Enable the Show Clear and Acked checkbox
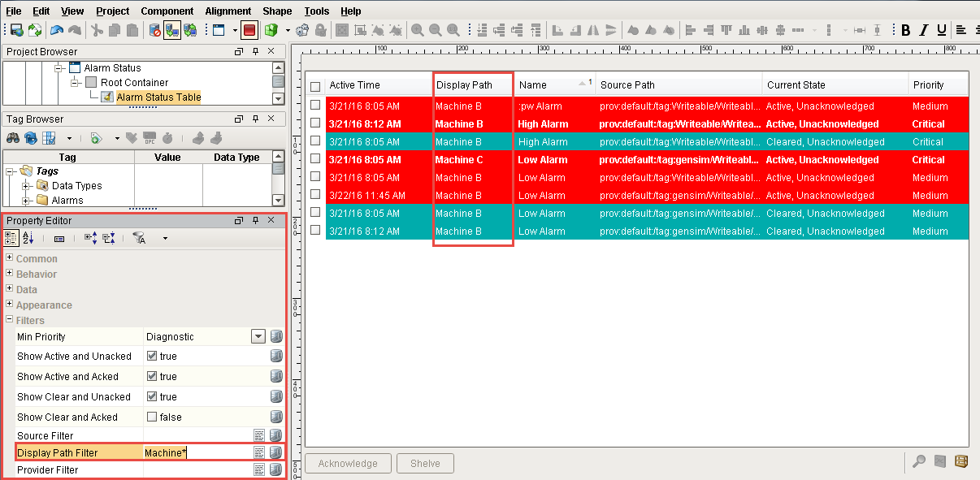 click(153, 417)
